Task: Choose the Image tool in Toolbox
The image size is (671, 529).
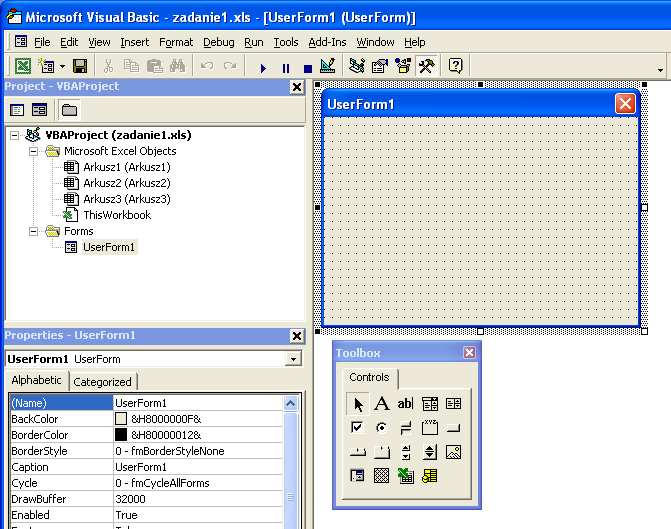Action: (453, 452)
